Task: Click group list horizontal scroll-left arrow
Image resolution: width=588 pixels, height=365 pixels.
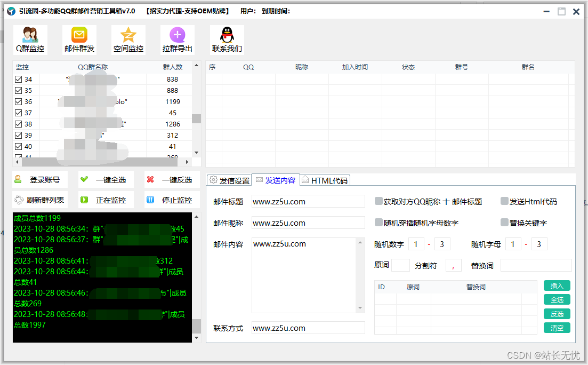Action: tap(17, 162)
